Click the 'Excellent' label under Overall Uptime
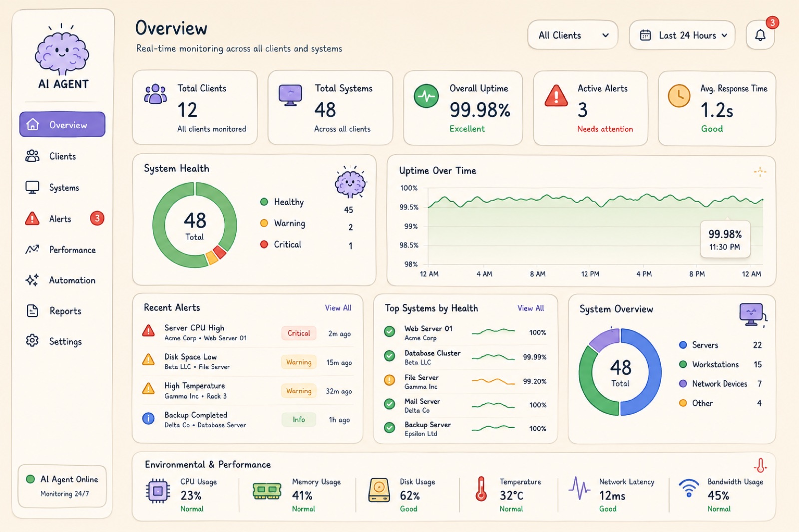Image resolution: width=799 pixels, height=532 pixels. (467, 129)
